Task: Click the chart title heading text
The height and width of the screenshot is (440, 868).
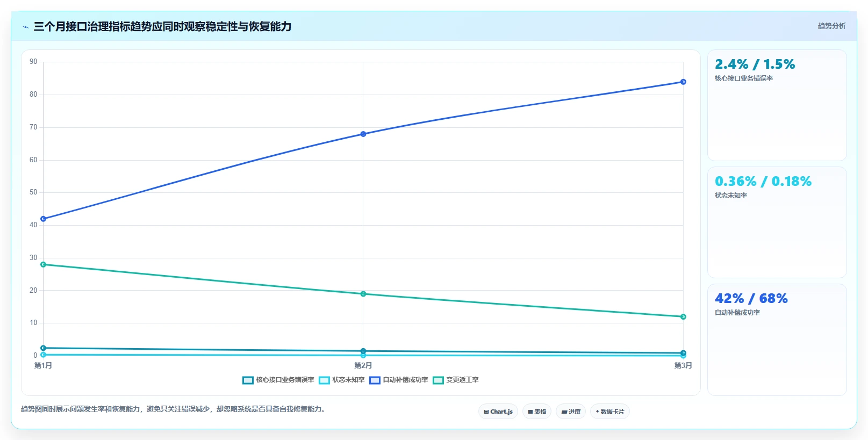Action: 162,26
